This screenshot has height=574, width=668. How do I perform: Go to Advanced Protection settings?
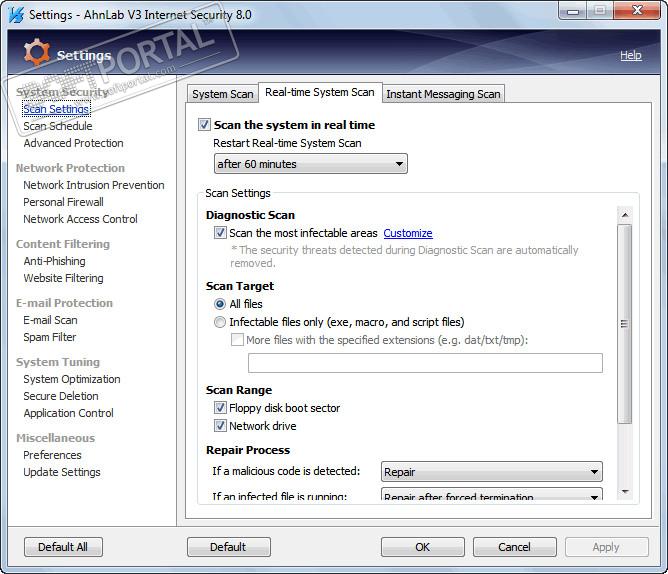click(73, 143)
